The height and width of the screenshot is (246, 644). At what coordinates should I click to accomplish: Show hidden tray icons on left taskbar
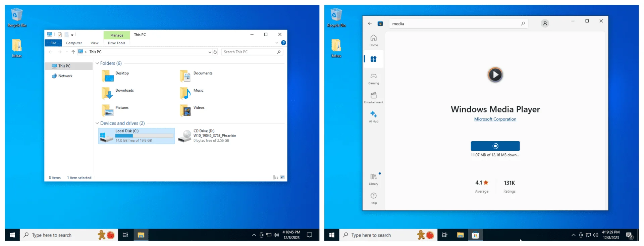coord(254,235)
